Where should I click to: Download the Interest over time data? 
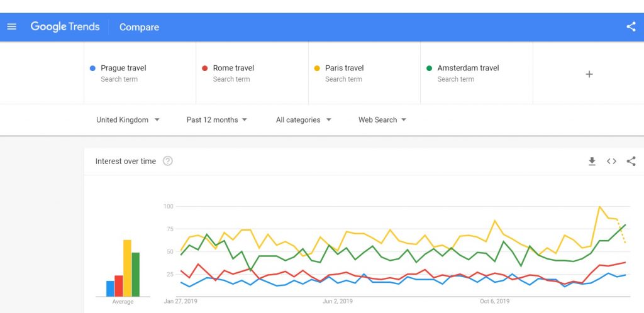click(x=592, y=162)
